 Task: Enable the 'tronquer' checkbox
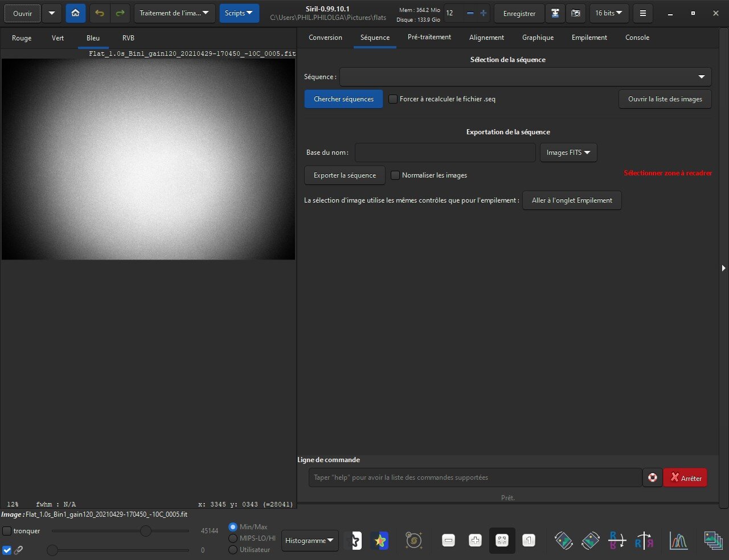7,531
